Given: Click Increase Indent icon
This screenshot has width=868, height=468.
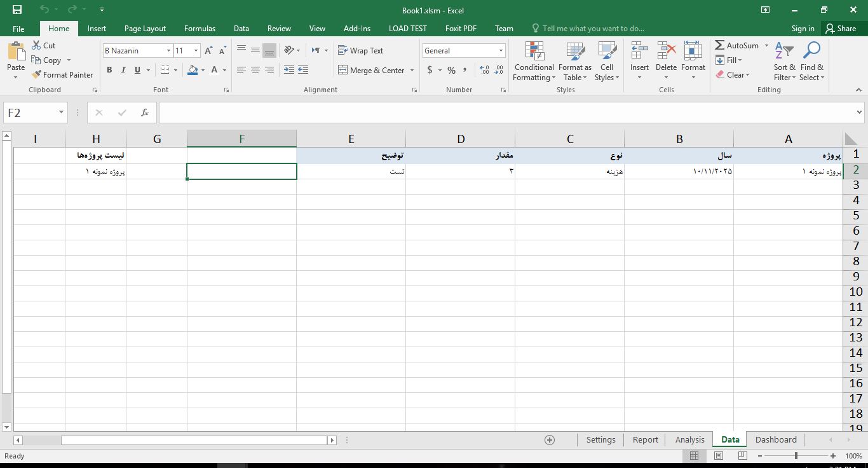Looking at the screenshot, I should [x=303, y=70].
